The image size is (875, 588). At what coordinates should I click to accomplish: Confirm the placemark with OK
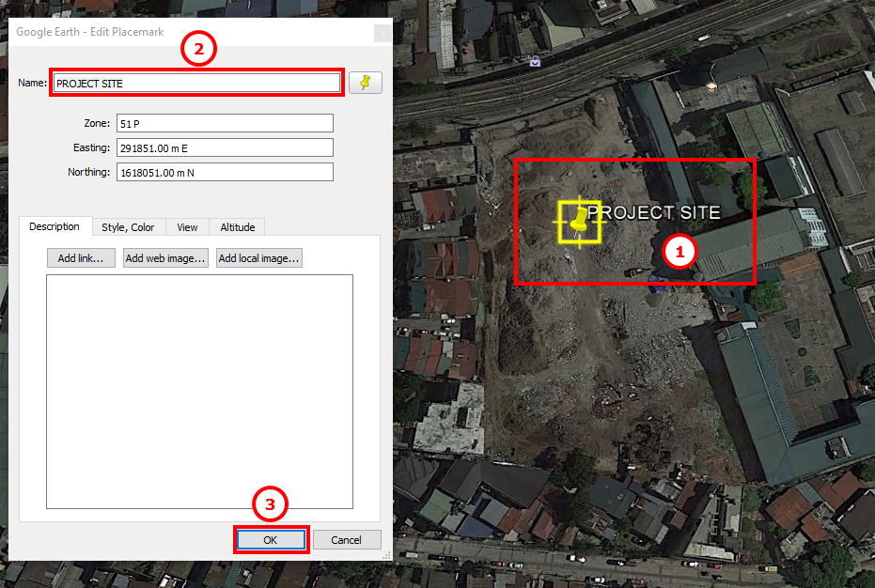[271, 540]
